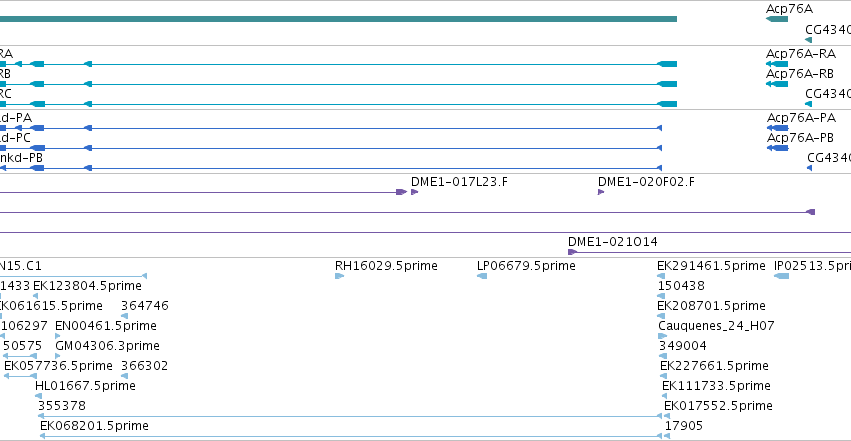Screen dimensions: 851x441
Task: Click the Acp76A-PB protein arrow glyph
Action: (777, 148)
